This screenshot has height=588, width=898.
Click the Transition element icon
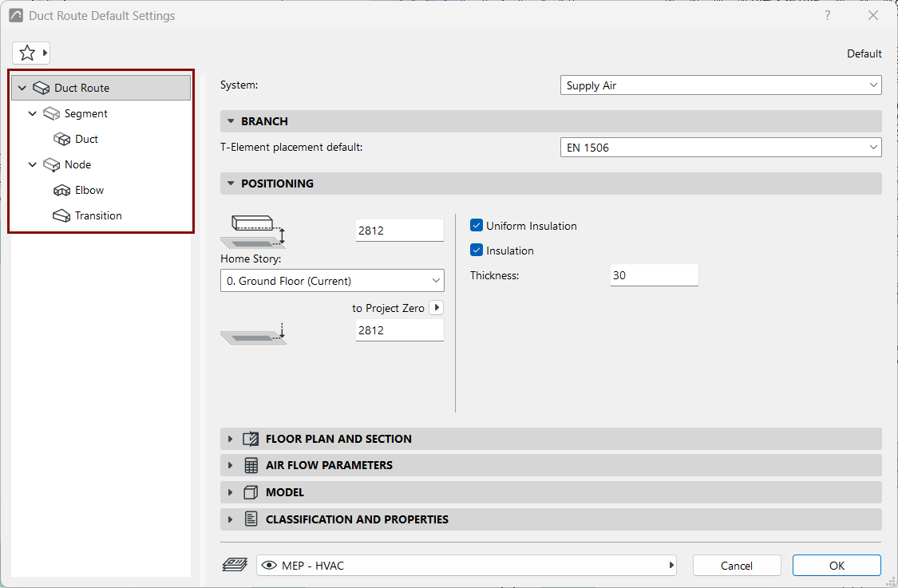(x=61, y=216)
